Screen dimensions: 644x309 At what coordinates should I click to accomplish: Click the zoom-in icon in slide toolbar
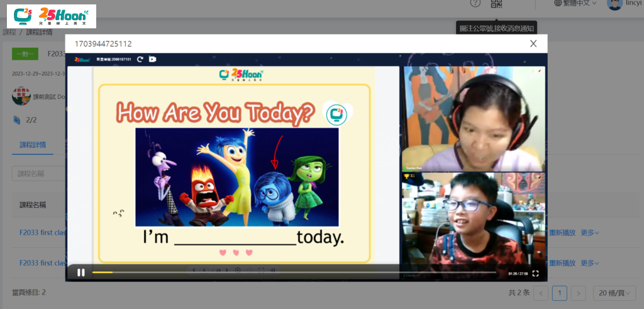(237, 271)
